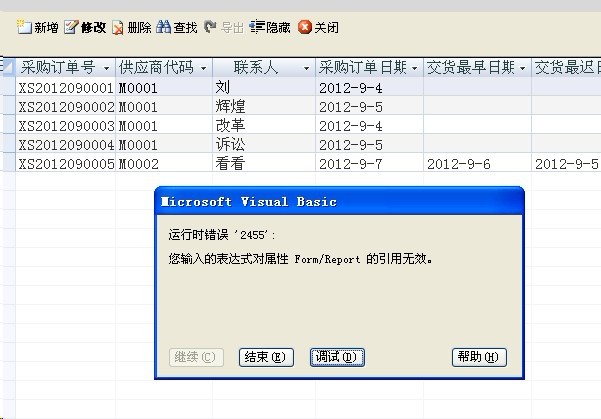The height and width of the screenshot is (419, 601).
Task: Click contact cell 刘
Action: pyautogui.click(x=264, y=87)
